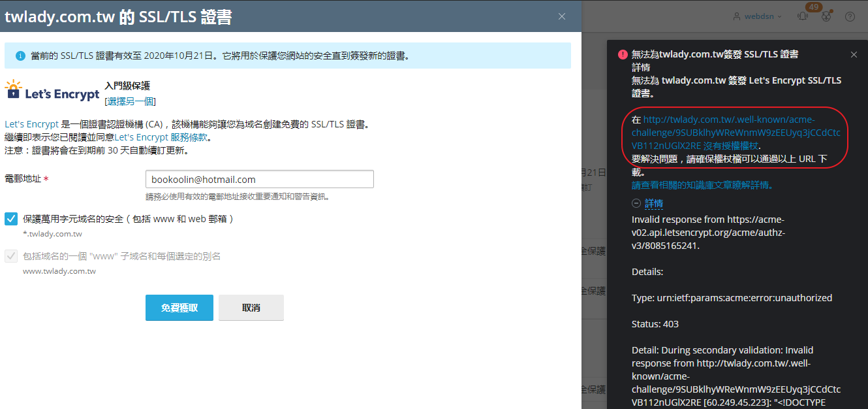Click the www.twlady.com.tw text

[59, 271]
